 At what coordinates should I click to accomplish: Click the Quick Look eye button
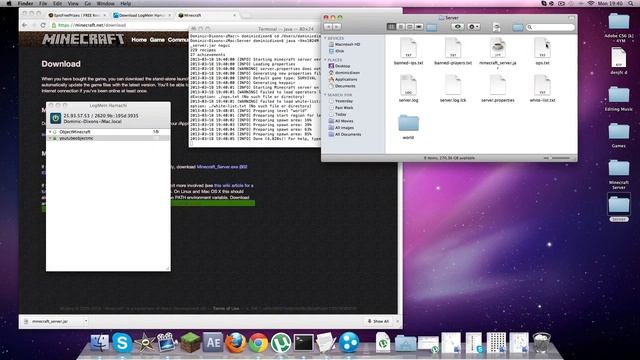click(458, 27)
